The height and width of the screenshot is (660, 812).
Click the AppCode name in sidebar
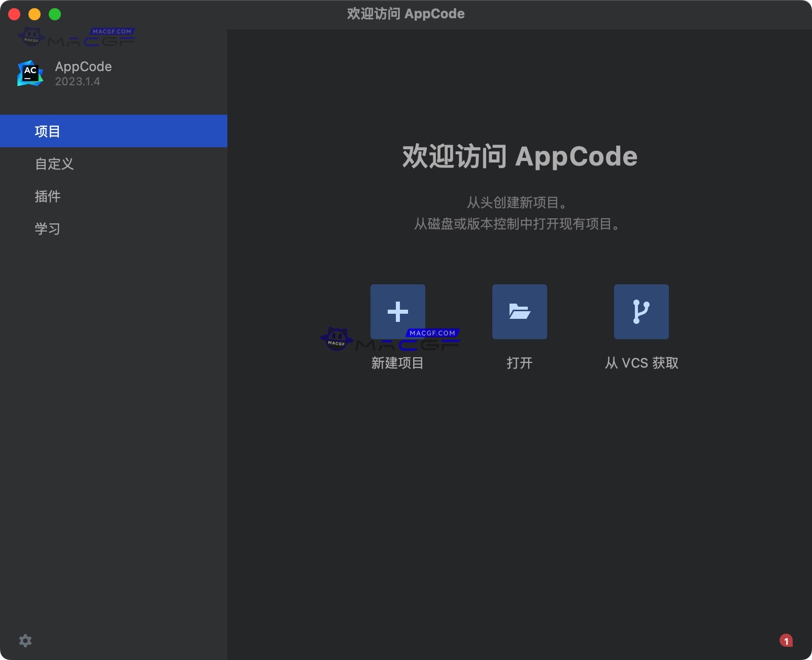click(84, 67)
